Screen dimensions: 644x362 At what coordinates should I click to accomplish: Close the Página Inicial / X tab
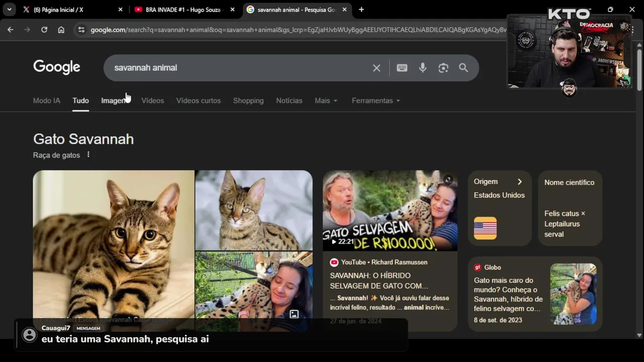coord(120,10)
